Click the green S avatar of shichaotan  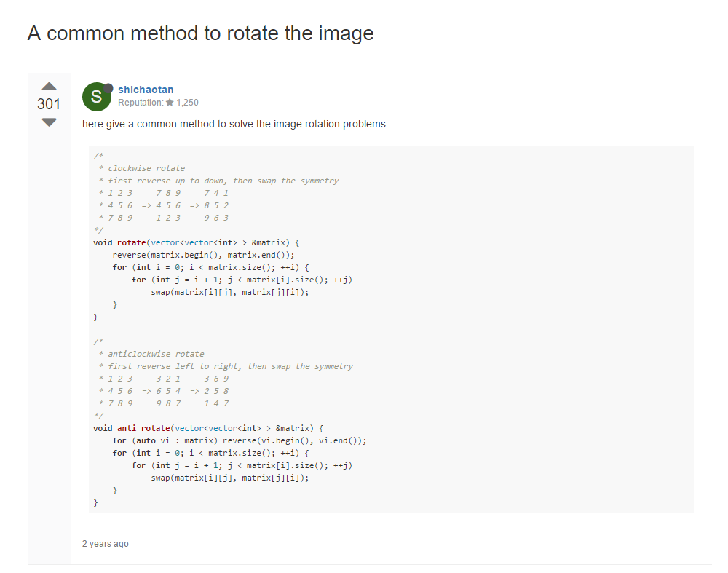point(97,97)
